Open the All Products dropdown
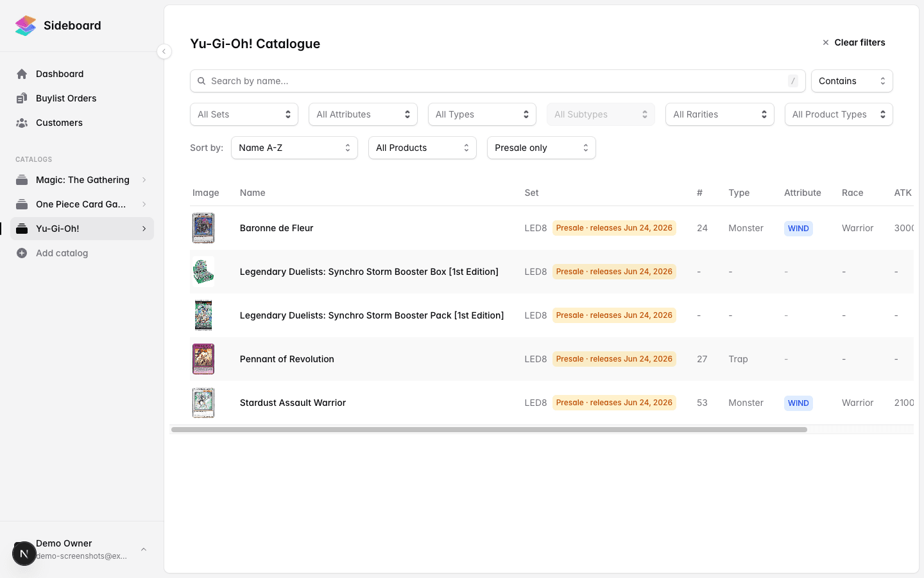 pos(422,148)
